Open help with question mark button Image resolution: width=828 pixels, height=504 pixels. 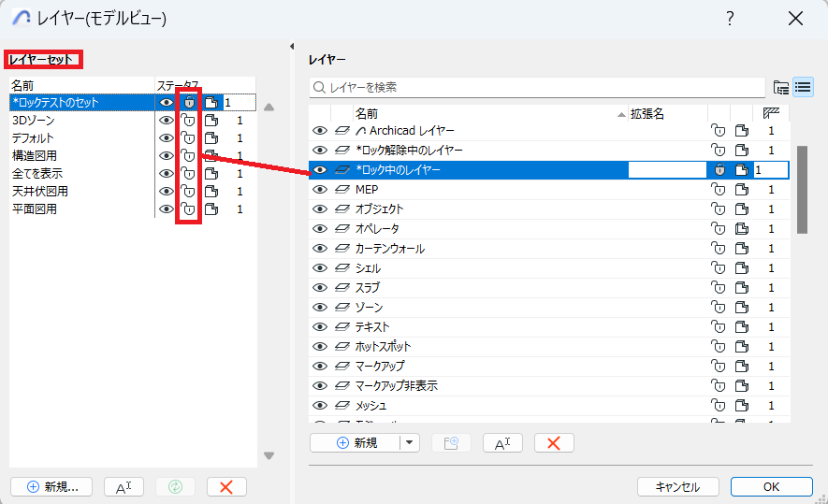click(730, 19)
